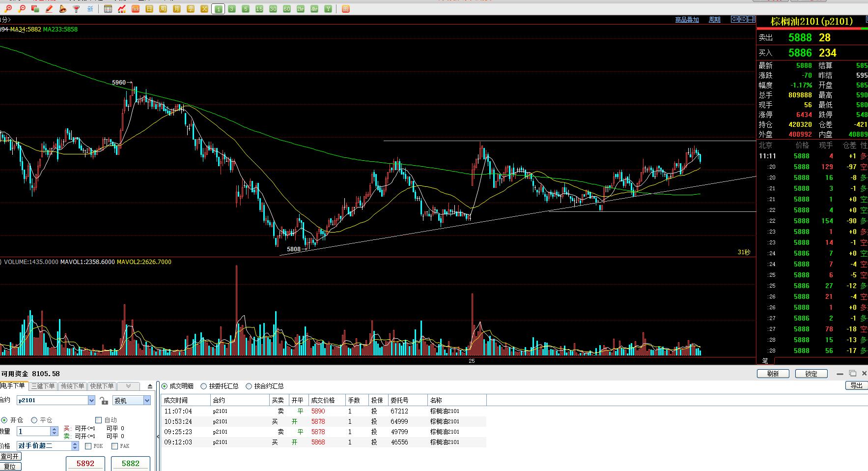Open the p2101 contract dropdown

91,401
